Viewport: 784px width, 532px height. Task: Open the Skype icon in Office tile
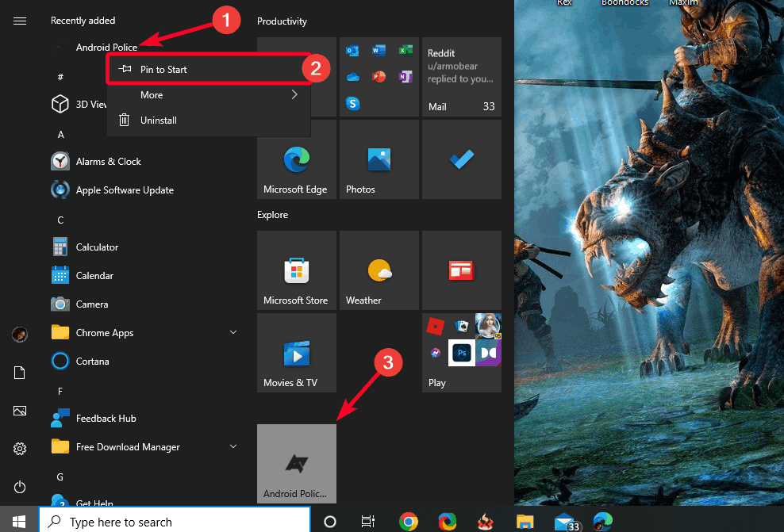click(353, 103)
